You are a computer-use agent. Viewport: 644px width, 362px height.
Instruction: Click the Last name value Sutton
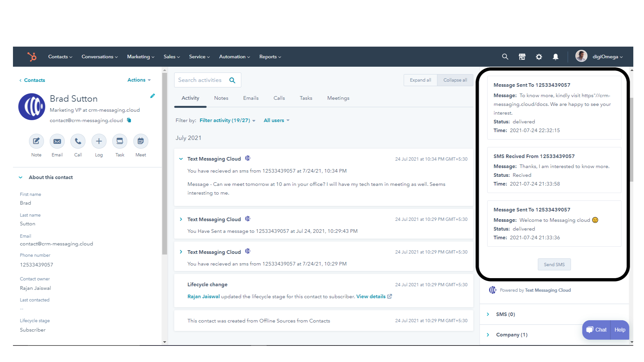click(28, 224)
